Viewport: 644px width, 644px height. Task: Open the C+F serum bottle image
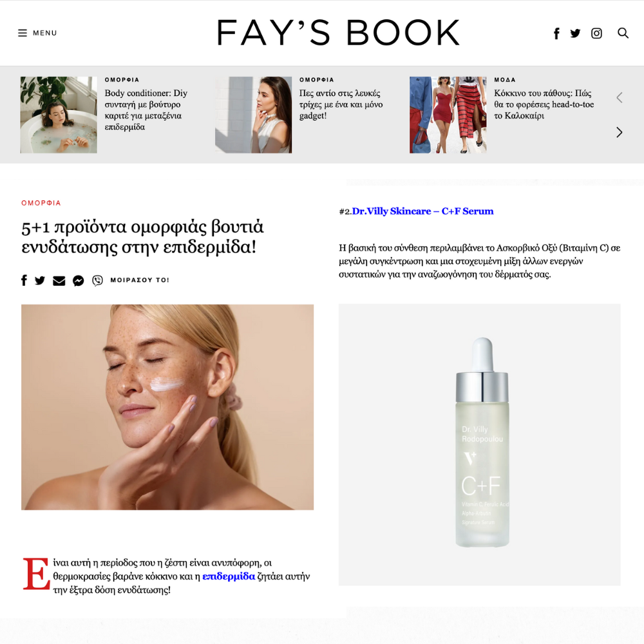tap(479, 445)
